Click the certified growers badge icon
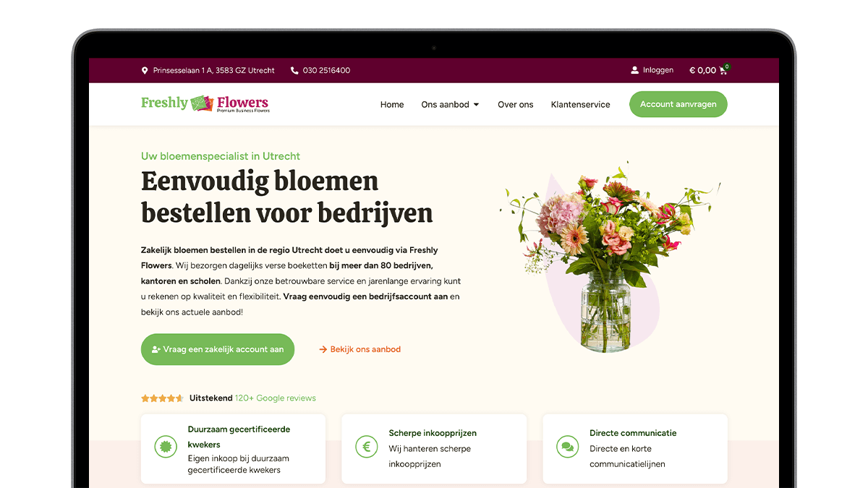The width and height of the screenshot is (868, 488). (x=166, y=447)
